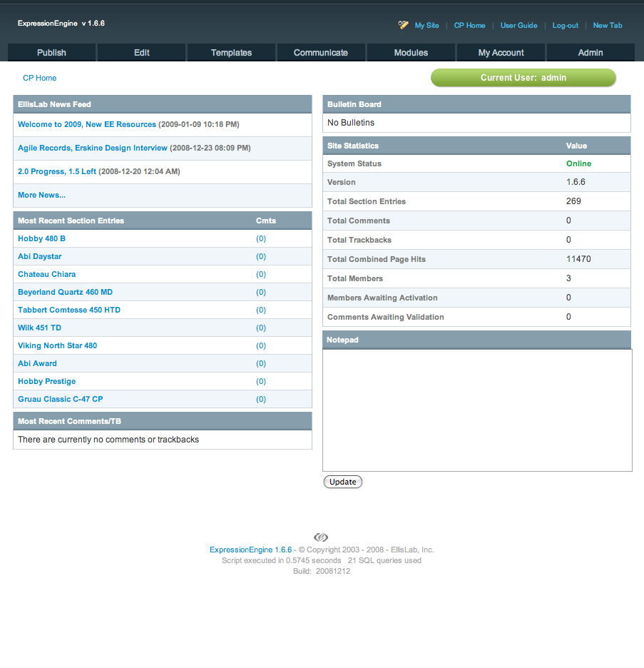Click the no comments or trackbacks message

tap(108, 440)
